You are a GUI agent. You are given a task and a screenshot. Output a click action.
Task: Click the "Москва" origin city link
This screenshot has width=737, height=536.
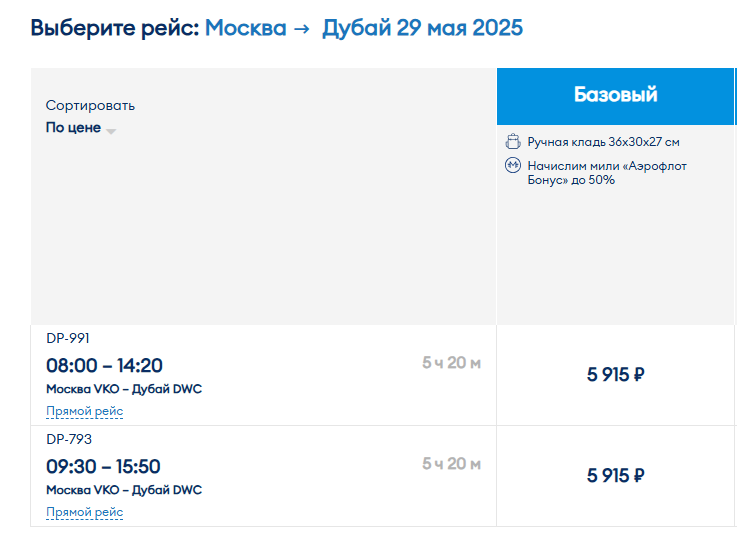(245, 28)
